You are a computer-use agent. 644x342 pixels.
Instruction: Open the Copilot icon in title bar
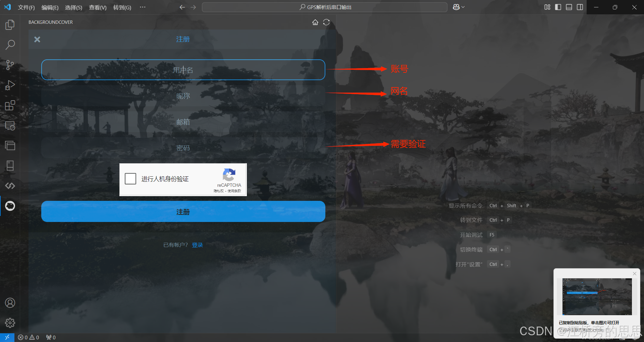(x=456, y=7)
